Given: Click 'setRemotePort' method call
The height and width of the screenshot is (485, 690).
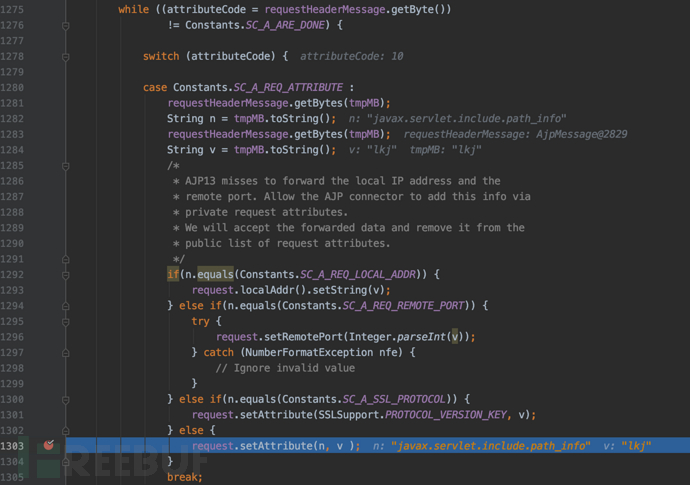Looking at the screenshot, I should coord(303,337).
